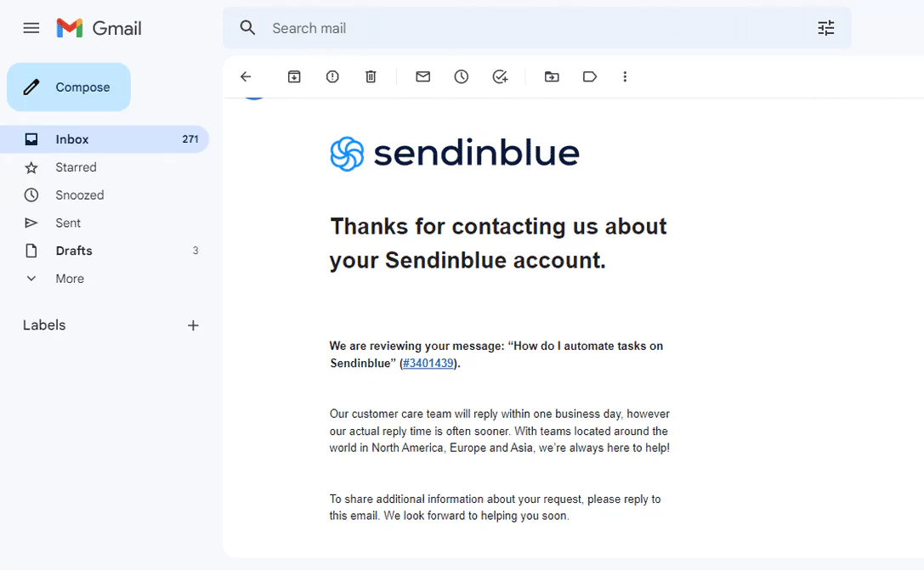
Task: Create a new label with plus icon
Action: tap(193, 325)
